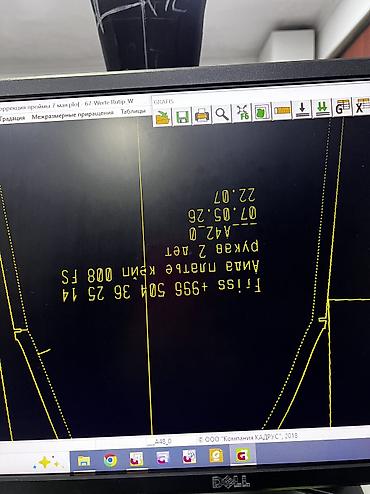Click the open folder icon in GRAFIS toolbar
Viewport: 370px width, 494px height.
[163, 117]
